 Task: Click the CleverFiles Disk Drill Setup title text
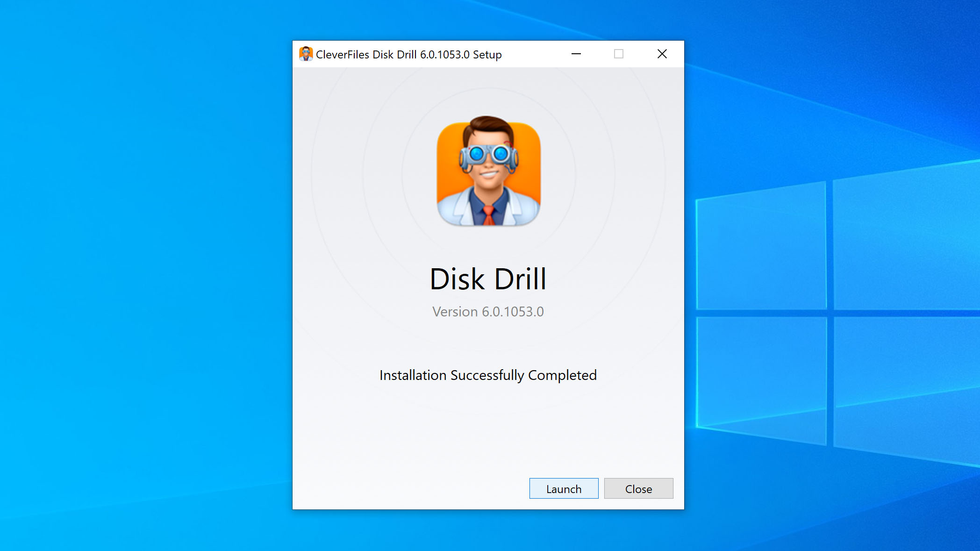pos(409,54)
